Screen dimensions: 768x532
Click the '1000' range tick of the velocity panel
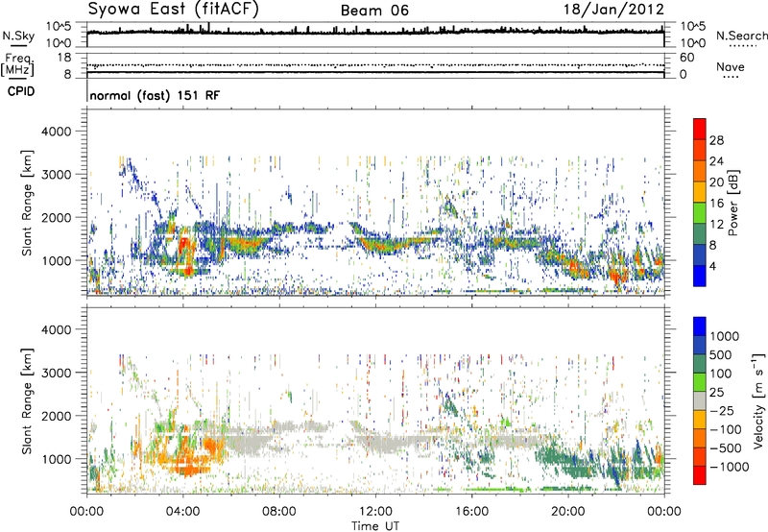click(x=57, y=459)
